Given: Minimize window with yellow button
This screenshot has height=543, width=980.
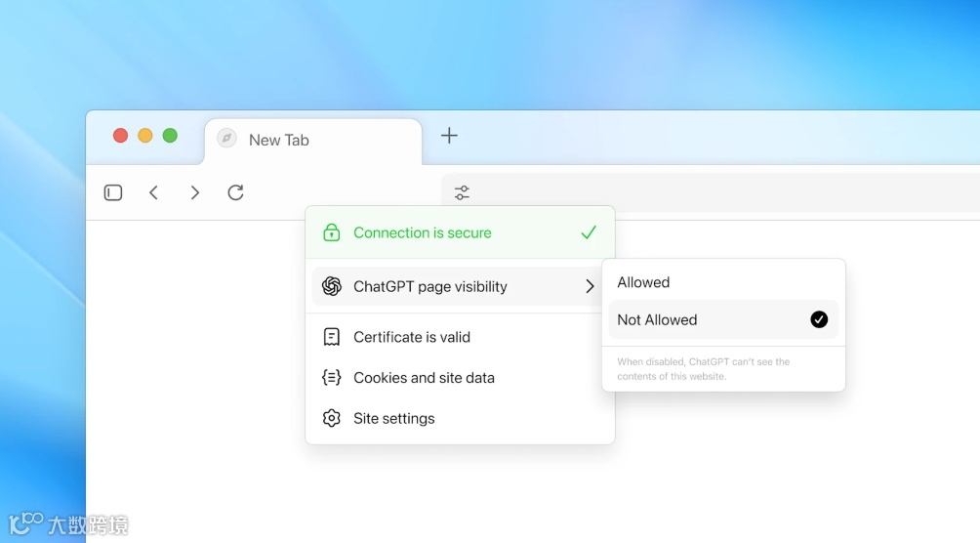Looking at the screenshot, I should click(x=145, y=136).
